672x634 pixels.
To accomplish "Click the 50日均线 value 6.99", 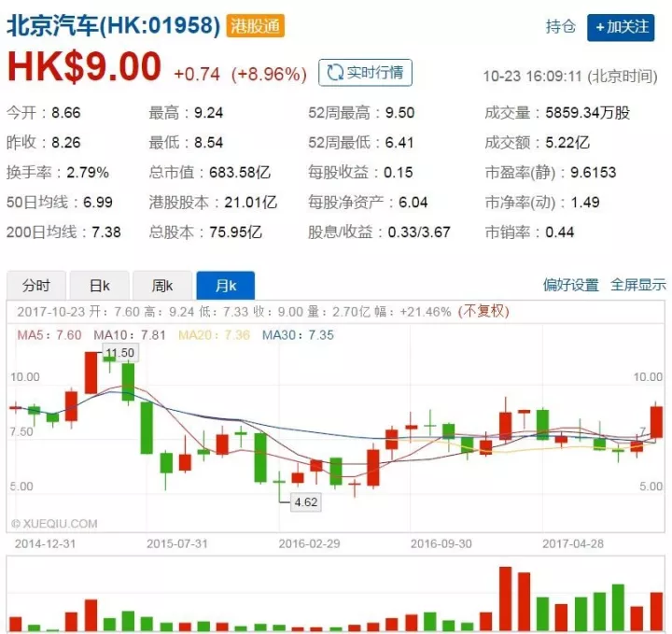I will 98,202.
